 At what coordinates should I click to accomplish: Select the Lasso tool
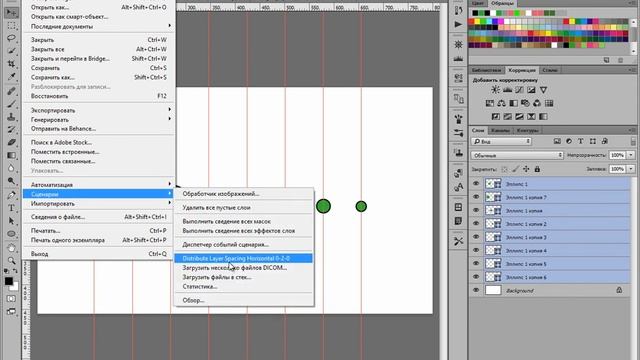coord(11,38)
